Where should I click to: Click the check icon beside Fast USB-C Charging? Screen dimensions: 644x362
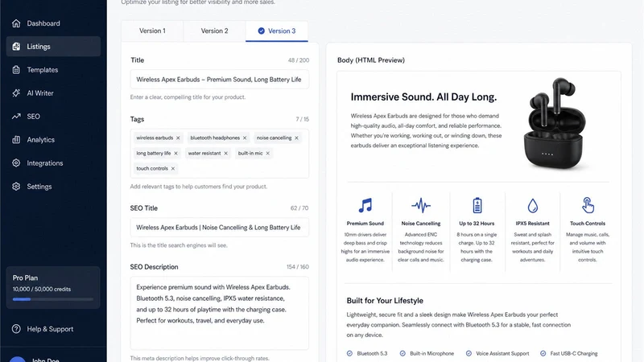click(x=543, y=353)
